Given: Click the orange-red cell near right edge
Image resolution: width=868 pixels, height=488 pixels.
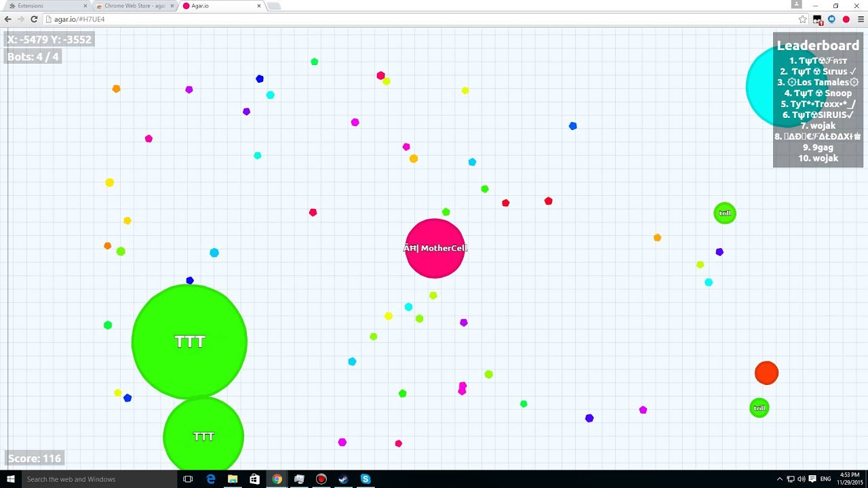Looking at the screenshot, I should tap(766, 373).
